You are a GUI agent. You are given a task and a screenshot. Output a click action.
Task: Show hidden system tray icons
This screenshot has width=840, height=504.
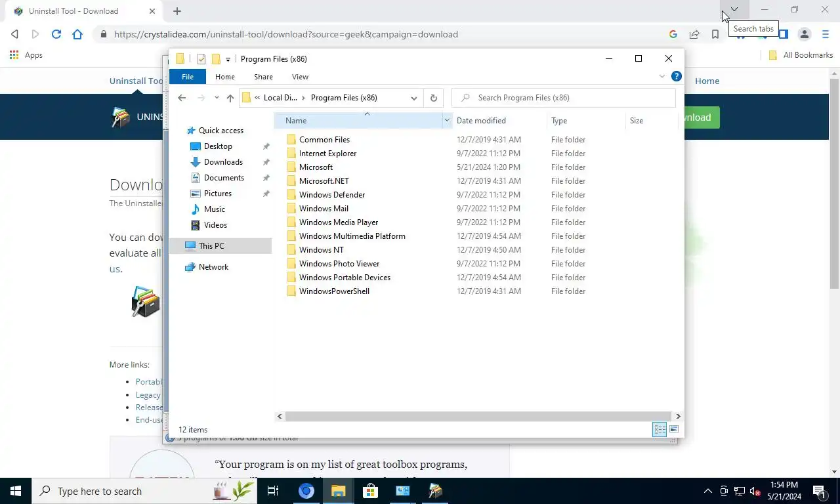(x=707, y=491)
